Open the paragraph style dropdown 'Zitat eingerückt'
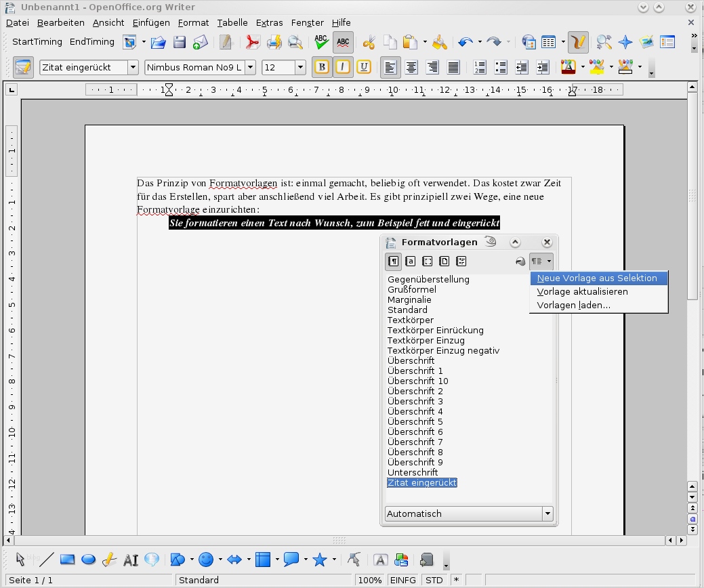 tap(133, 67)
